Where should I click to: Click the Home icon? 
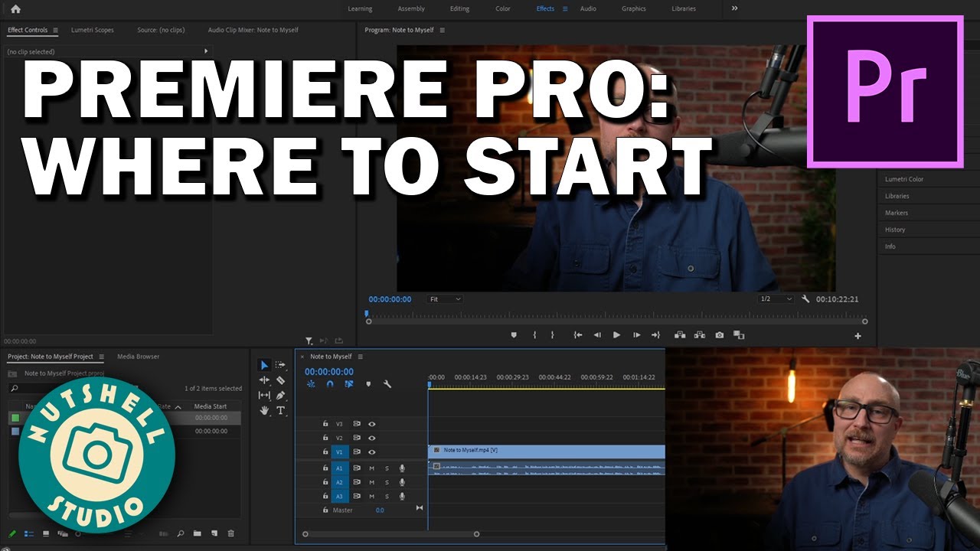click(15, 9)
